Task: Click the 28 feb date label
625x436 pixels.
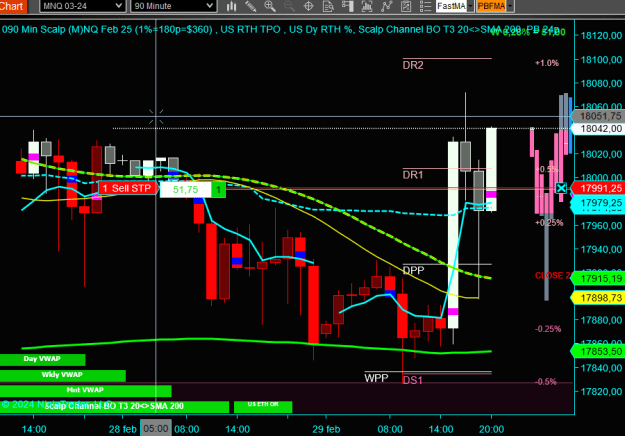Action: coord(123,429)
